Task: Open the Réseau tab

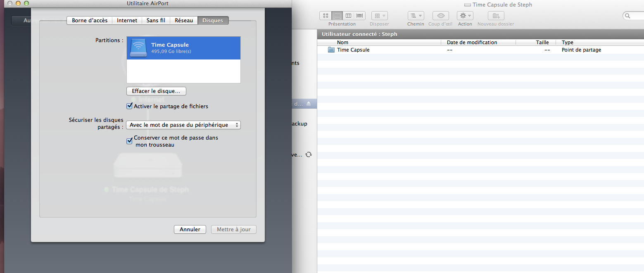Action: [184, 20]
